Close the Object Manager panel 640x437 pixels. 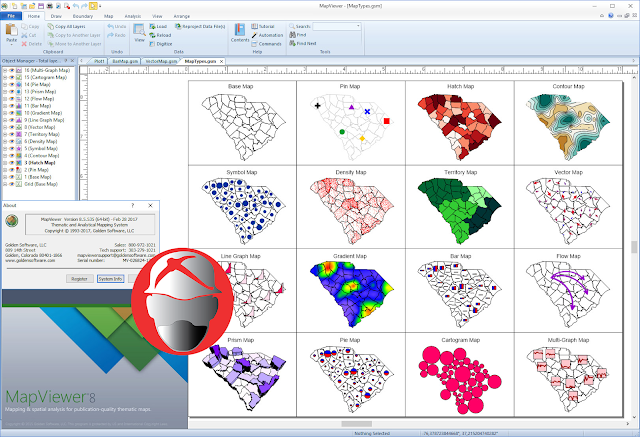(x=72, y=61)
